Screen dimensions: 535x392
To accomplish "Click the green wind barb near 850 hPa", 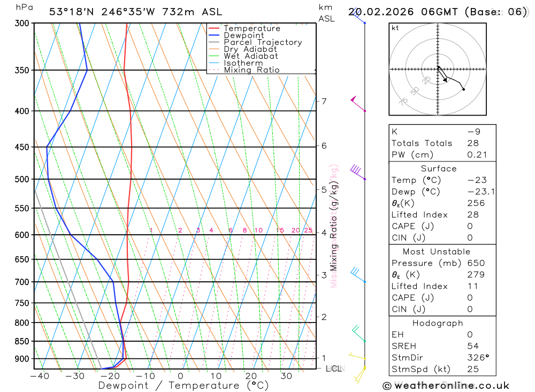I will (358, 334).
